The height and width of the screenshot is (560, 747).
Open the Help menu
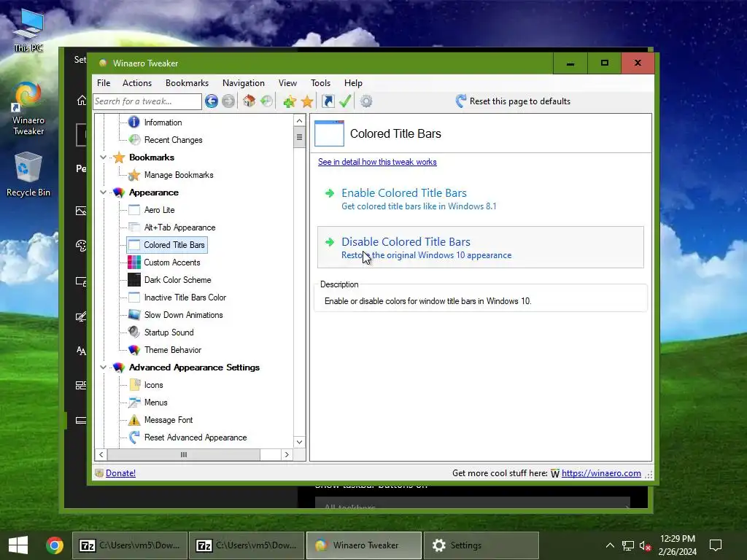click(x=353, y=83)
